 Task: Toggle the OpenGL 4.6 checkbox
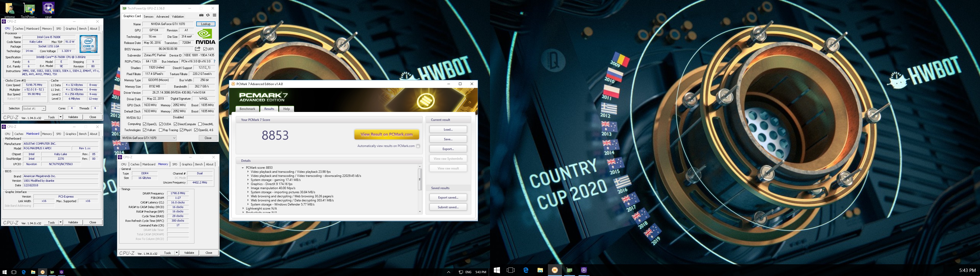(x=196, y=130)
